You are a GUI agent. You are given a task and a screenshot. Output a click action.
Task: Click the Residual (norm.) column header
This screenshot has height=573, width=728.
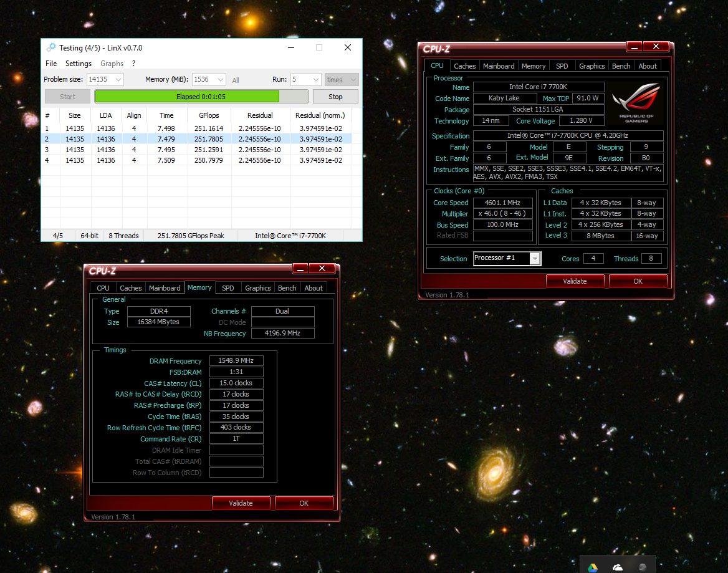coord(320,115)
